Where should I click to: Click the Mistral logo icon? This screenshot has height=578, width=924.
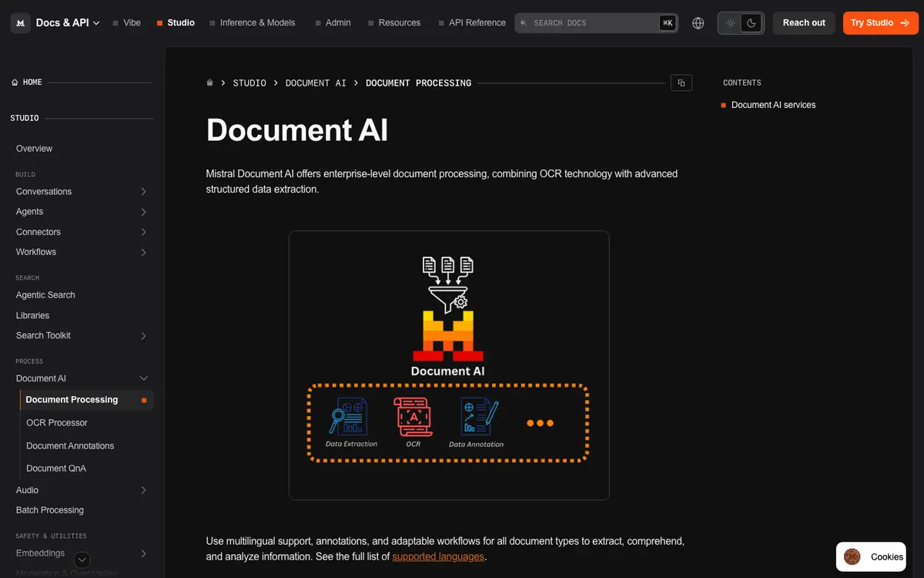pyautogui.click(x=21, y=23)
